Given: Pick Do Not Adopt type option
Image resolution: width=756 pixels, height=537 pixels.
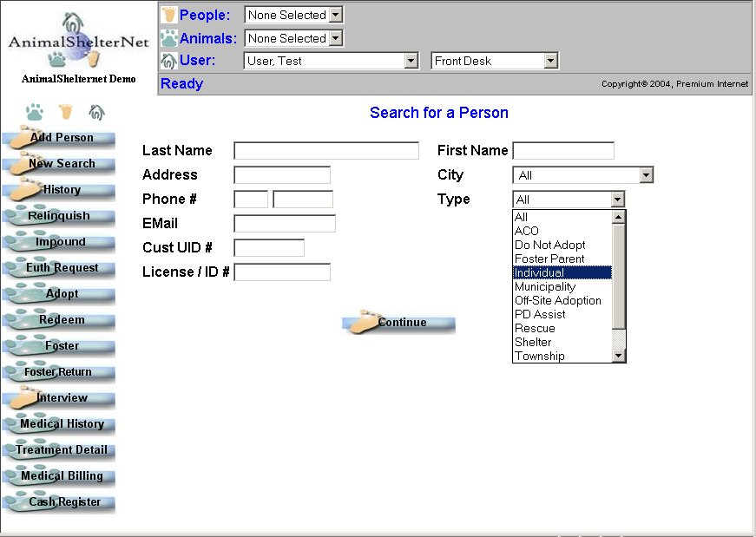Looking at the screenshot, I should pos(562,245).
